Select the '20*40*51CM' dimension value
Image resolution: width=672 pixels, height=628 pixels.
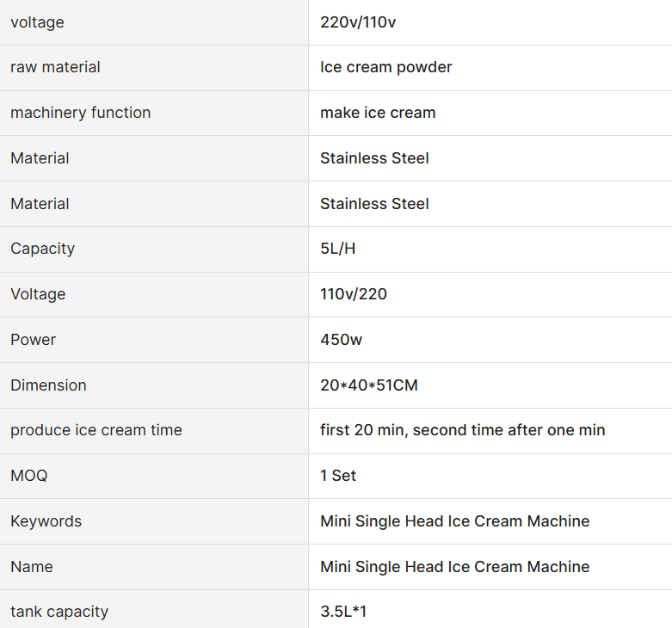(369, 385)
